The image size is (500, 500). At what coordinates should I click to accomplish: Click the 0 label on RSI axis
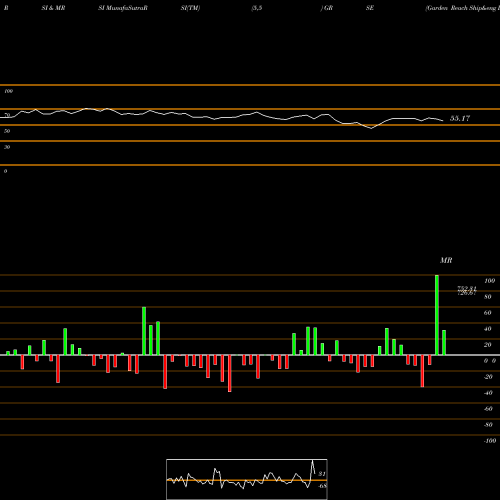5,171
